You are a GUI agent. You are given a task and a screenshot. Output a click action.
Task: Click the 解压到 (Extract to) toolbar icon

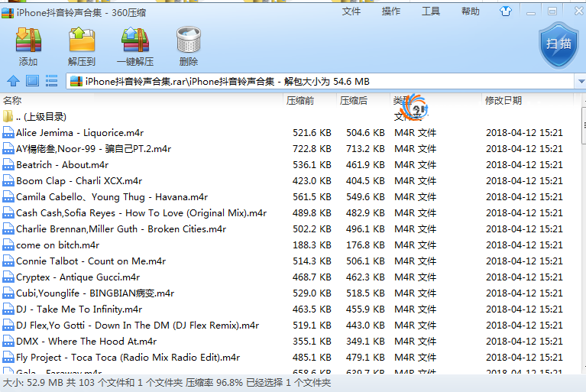click(x=82, y=40)
